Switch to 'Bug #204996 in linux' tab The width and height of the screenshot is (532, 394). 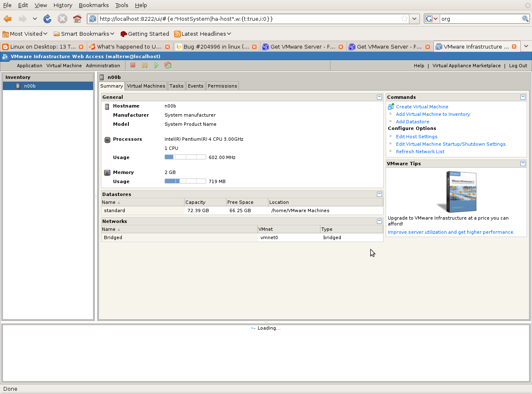point(216,46)
